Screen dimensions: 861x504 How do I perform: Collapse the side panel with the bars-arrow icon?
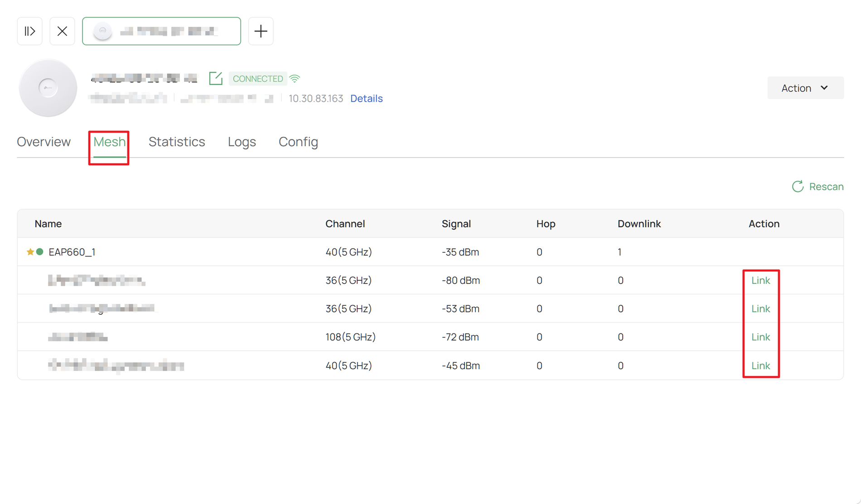(x=30, y=31)
